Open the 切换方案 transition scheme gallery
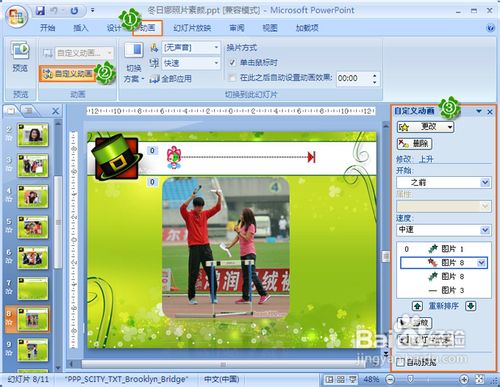 pos(134,63)
